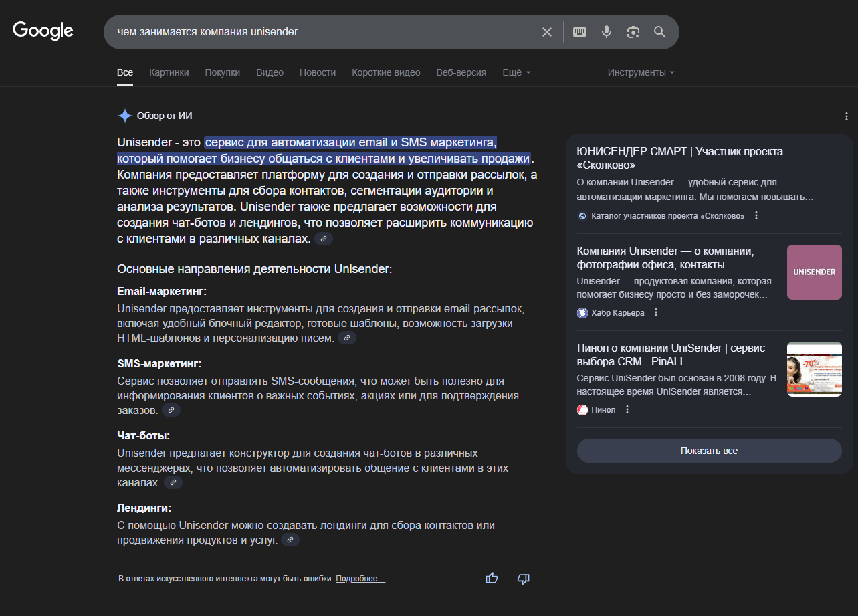Switch to the Веб-версия tab
The image size is (858, 616).
click(461, 72)
